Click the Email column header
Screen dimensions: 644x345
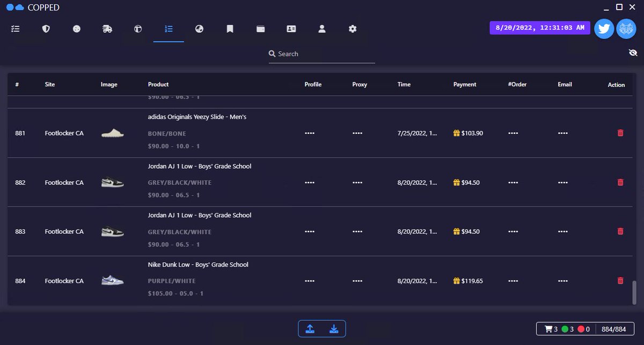click(565, 84)
